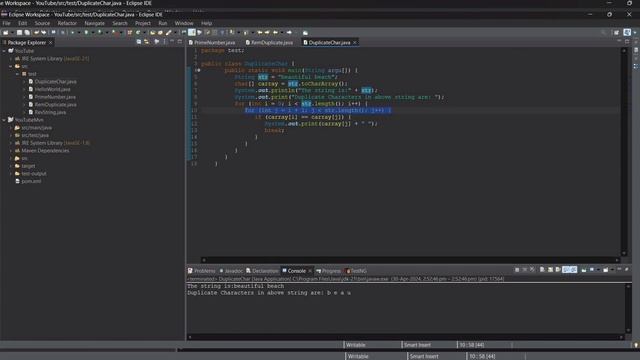This screenshot has height=360, width=640.
Task: Click the Open Perspective button top right
Action: pyautogui.click(x=616, y=32)
